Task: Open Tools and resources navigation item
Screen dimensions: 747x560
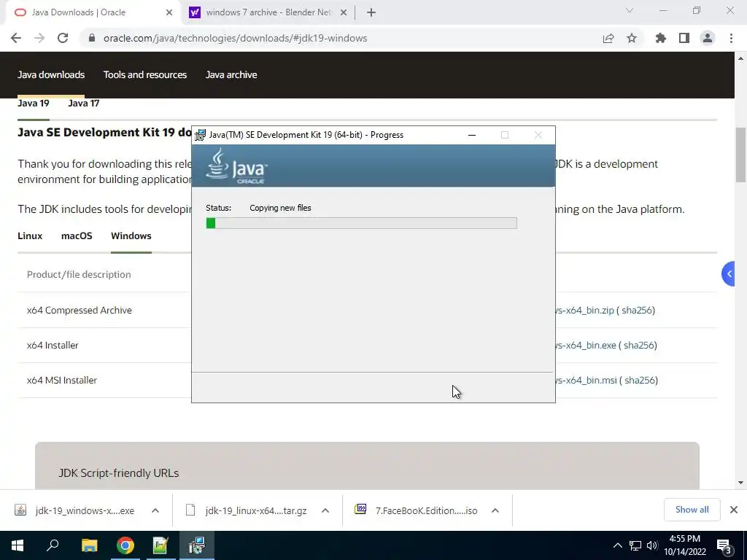Action: point(145,75)
